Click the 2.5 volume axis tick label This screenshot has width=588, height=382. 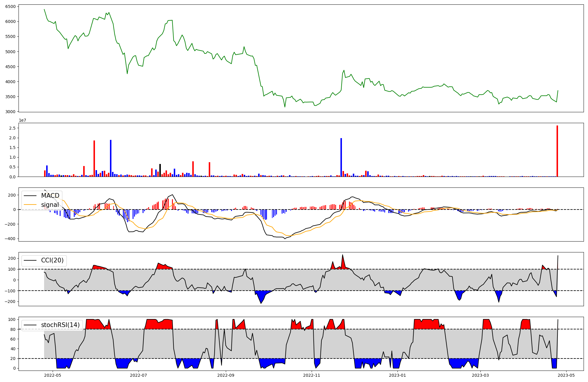pyautogui.click(x=12, y=128)
